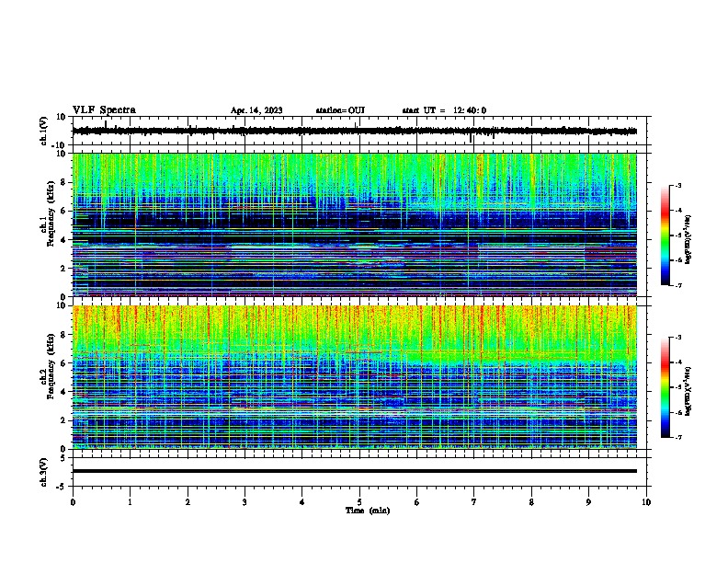Viewport: 728px width, 563px height.
Task: Click the time axis tick label "10"
Action: click(646, 502)
